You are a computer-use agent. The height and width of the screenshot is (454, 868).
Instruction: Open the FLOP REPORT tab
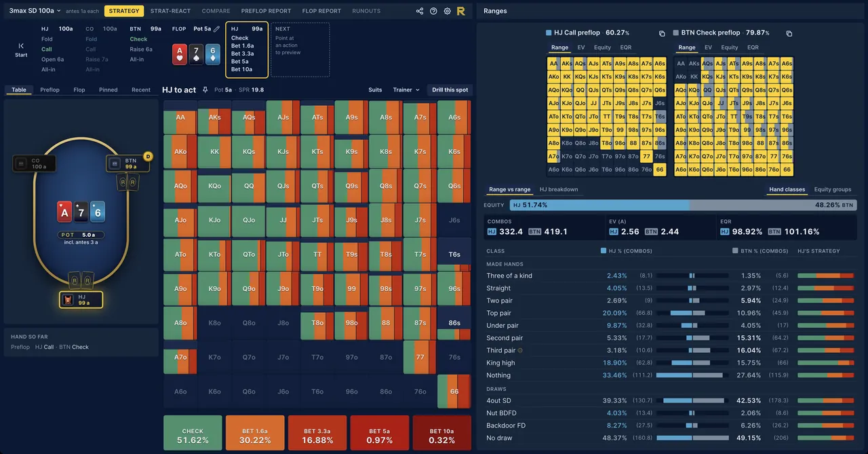click(x=321, y=11)
